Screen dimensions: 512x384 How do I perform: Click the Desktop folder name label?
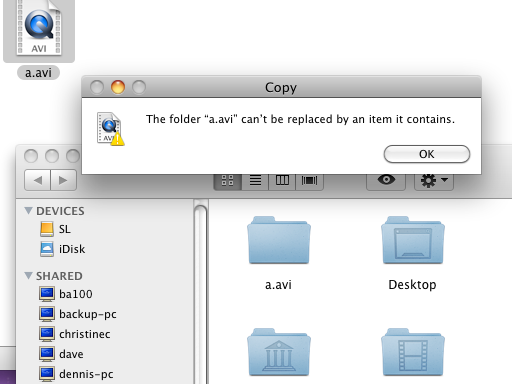(x=412, y=284)
